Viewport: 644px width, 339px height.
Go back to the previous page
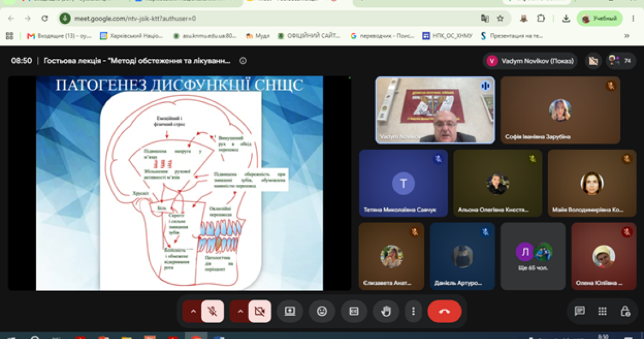pos(11,19)
